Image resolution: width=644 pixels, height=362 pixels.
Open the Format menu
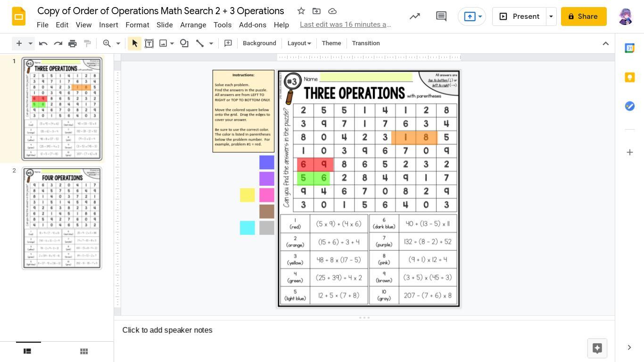137,25
